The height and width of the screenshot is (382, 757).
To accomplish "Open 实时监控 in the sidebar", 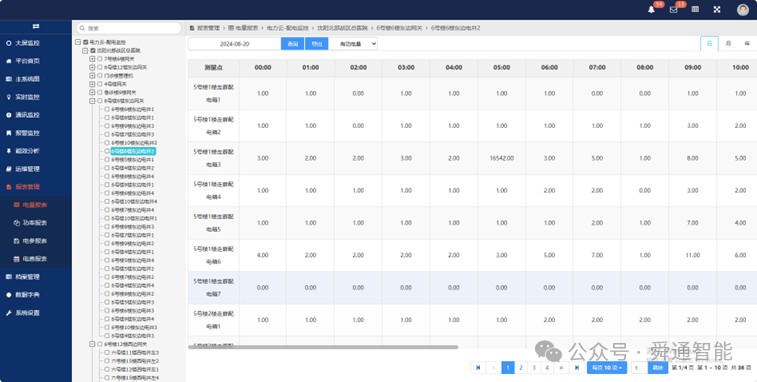I will [28, 97].
